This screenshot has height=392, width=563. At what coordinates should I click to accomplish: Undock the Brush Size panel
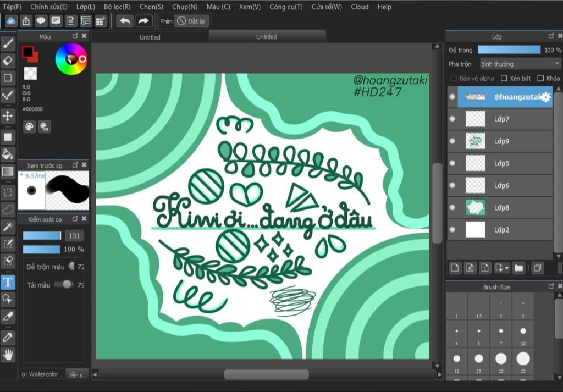(551, 286)
